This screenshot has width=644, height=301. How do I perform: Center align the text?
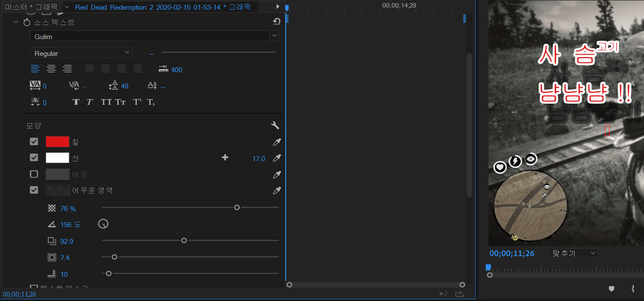[52, 69]
